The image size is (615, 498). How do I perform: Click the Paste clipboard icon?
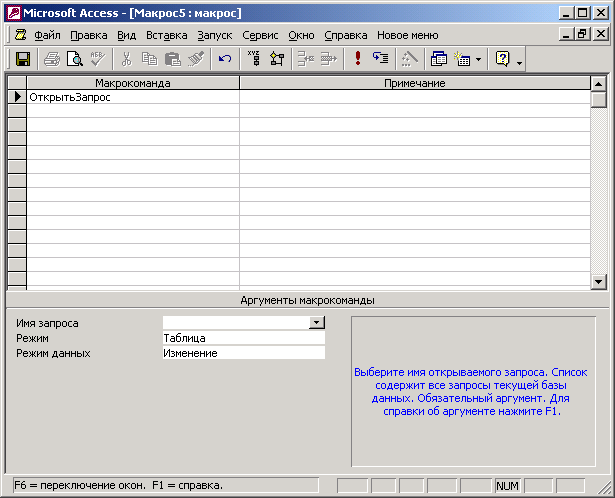point(173,59)
